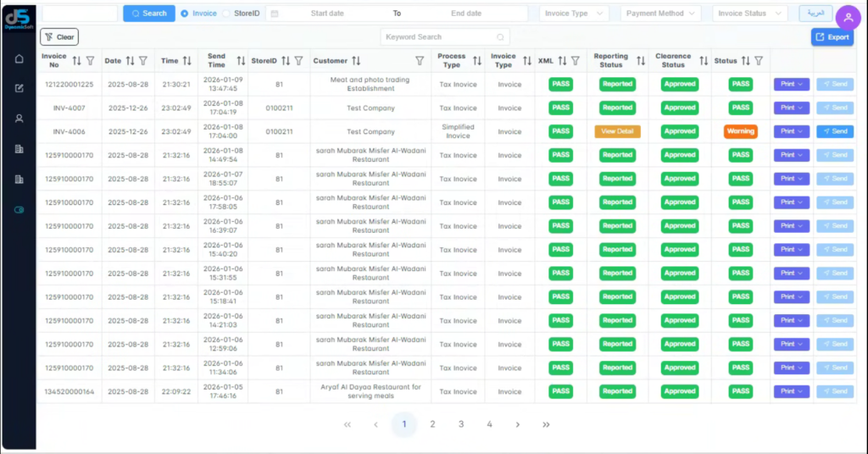Filter the Invoice No column
This screenshot has width=868, height=454.
pyautogui.click(x=90, y=61)
